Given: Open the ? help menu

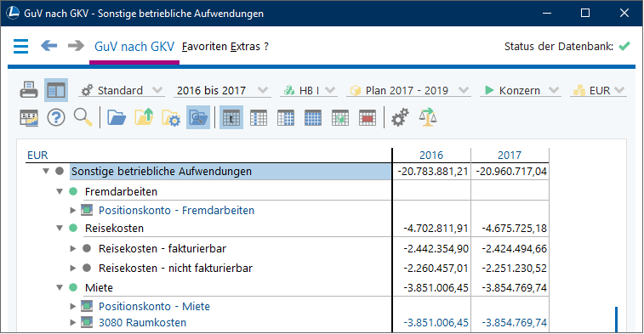Looking at the screenshot, I should pos(266,47).
